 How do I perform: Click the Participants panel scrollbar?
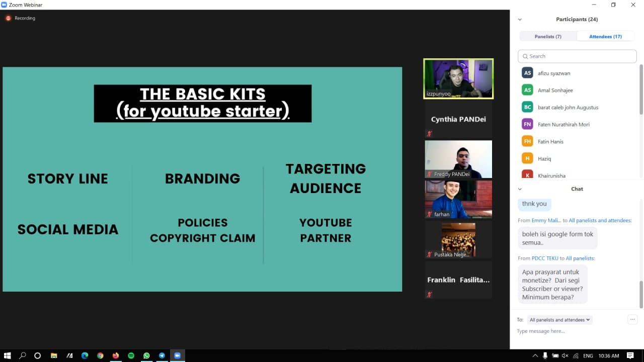pyautogui.click(x=641, y=89)
